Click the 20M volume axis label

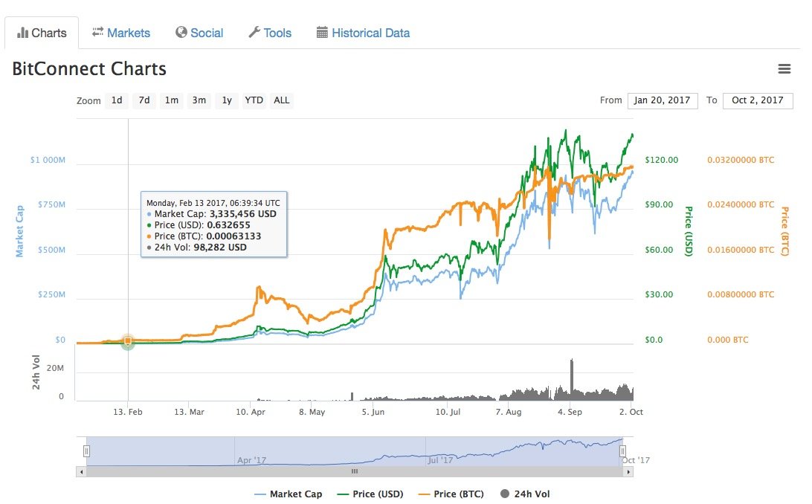(55, 368)
